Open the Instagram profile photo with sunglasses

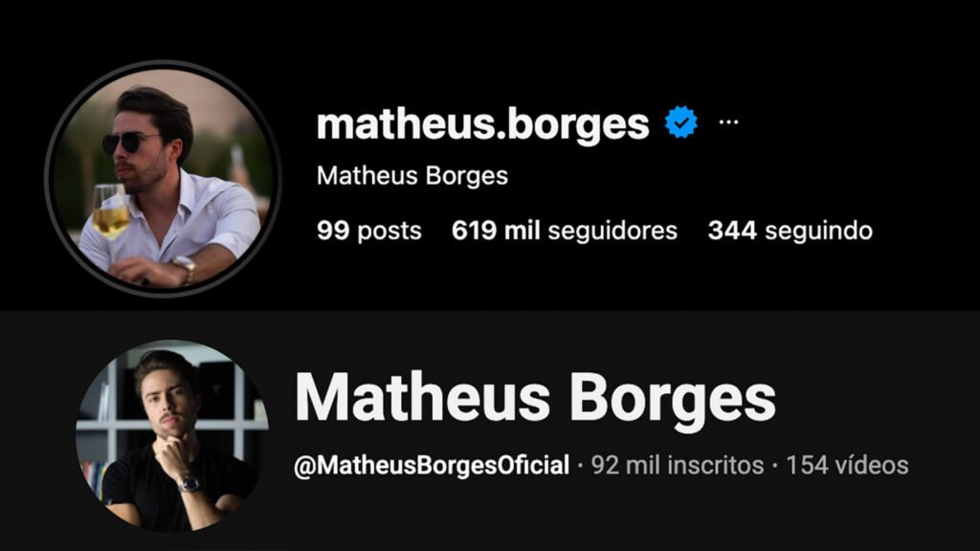[x=163, y=179]
